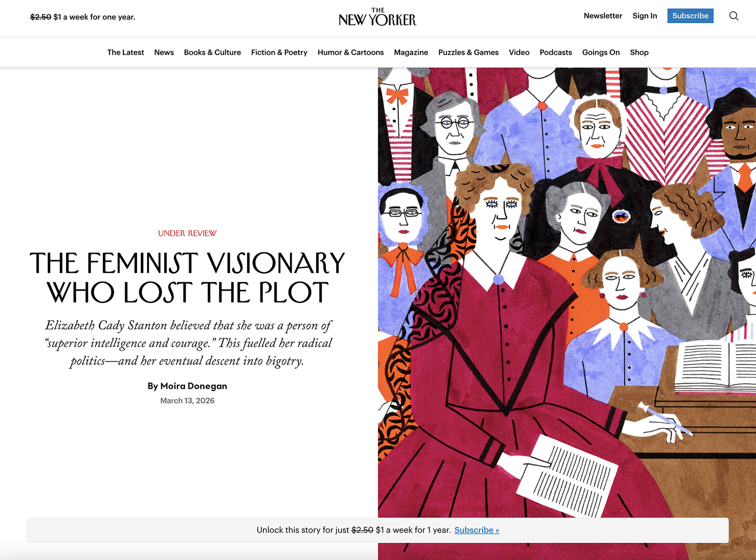Viewport: 756px width, 560px height.
Task: Open the search magnifier icon
Action: tap(734, 16)
